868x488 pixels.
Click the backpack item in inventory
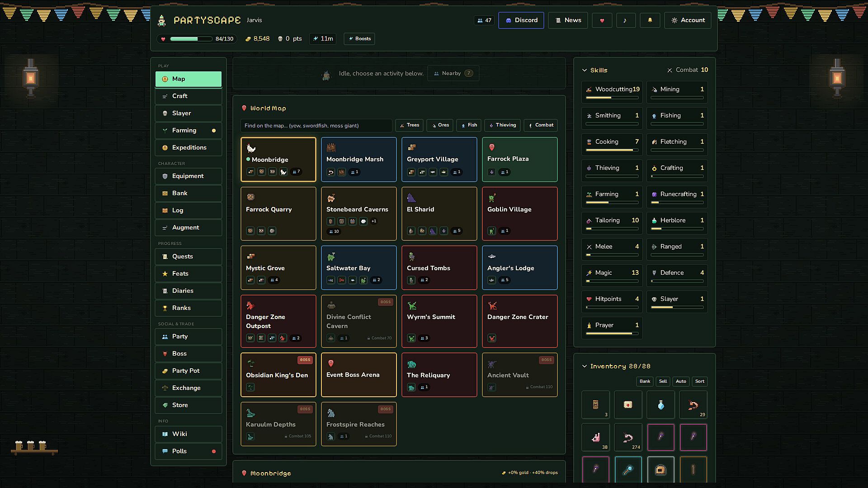point(660,470)
